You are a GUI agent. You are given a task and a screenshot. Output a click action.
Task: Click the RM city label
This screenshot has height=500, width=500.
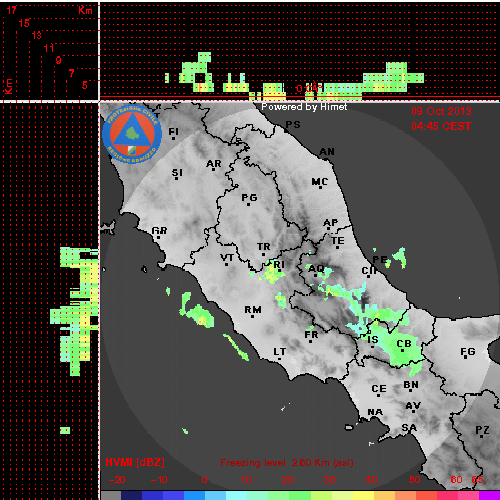click(253, 310)
